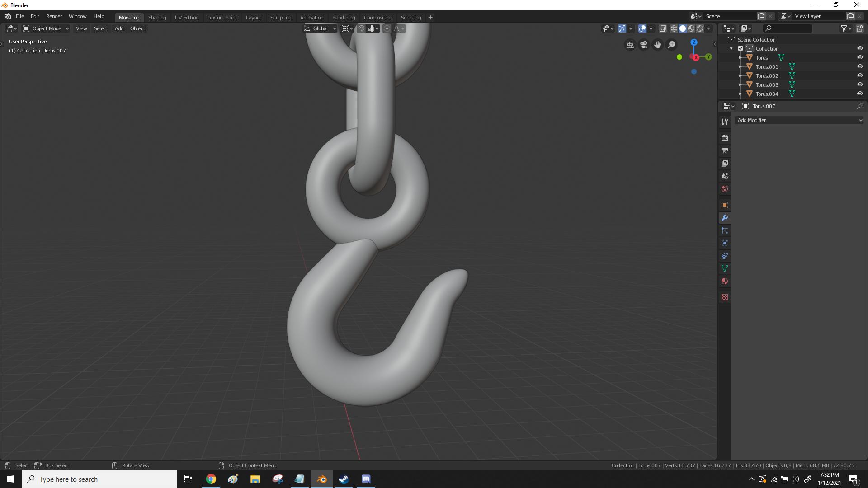The image size is (868, 488).
Task: Switch to the UV Editing workspace tab
Action: 187,18
